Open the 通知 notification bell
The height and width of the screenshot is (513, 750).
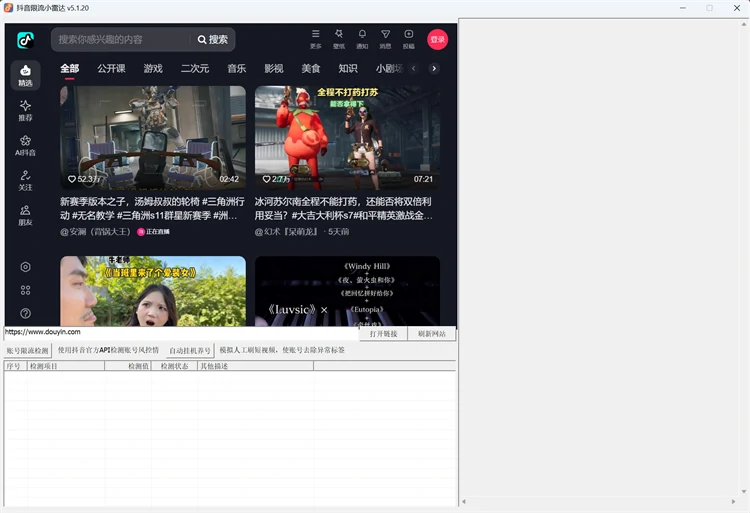(x=362, y=39)
